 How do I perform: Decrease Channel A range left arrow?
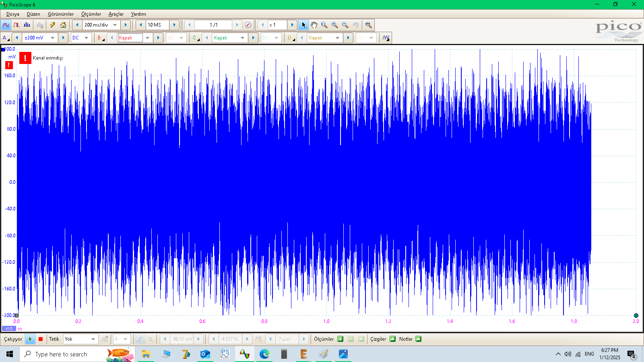17,38
